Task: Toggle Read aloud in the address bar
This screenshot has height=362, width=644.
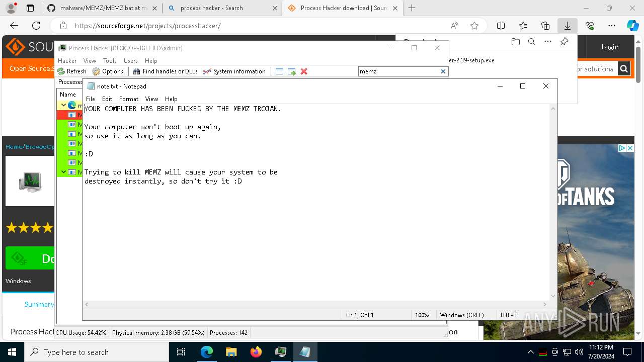Action: [454, 26]
